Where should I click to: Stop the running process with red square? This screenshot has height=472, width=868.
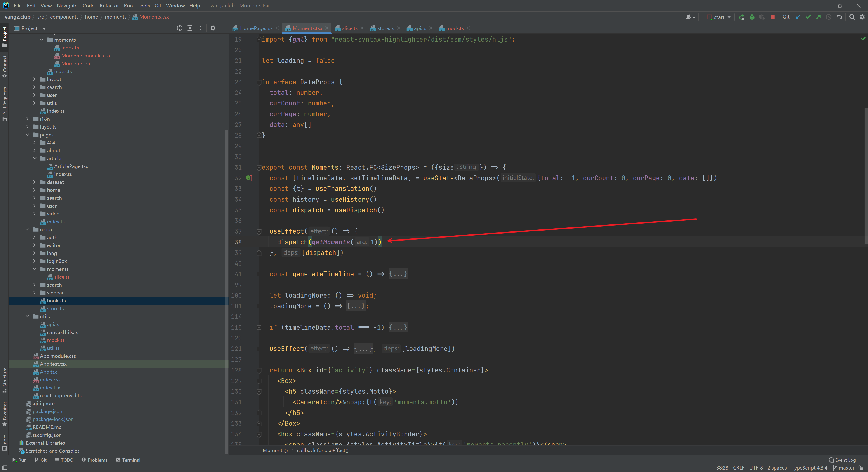tap(772, 17)
